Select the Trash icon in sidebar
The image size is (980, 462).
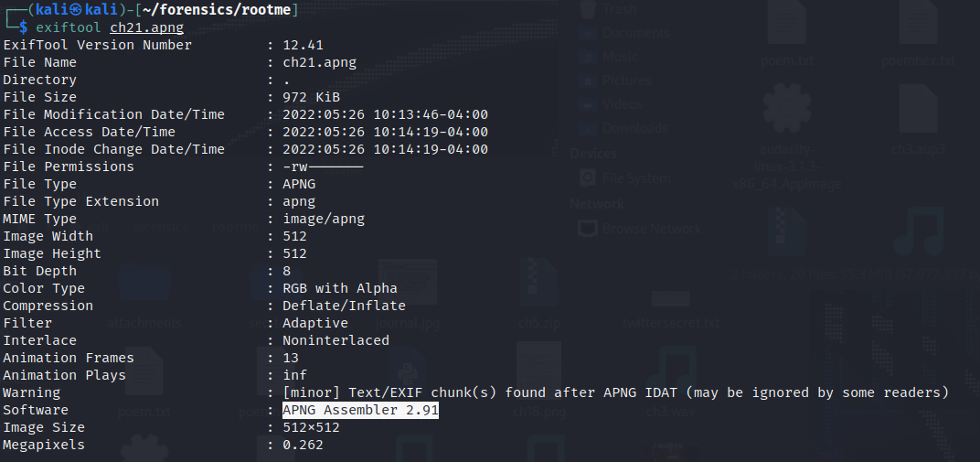587,9
